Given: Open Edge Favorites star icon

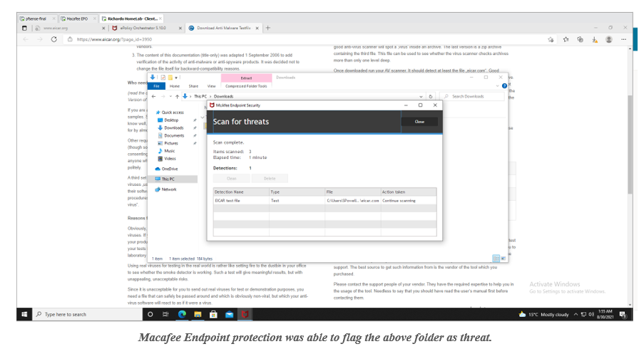Looking at the screenshot, I should click(566, 39).
